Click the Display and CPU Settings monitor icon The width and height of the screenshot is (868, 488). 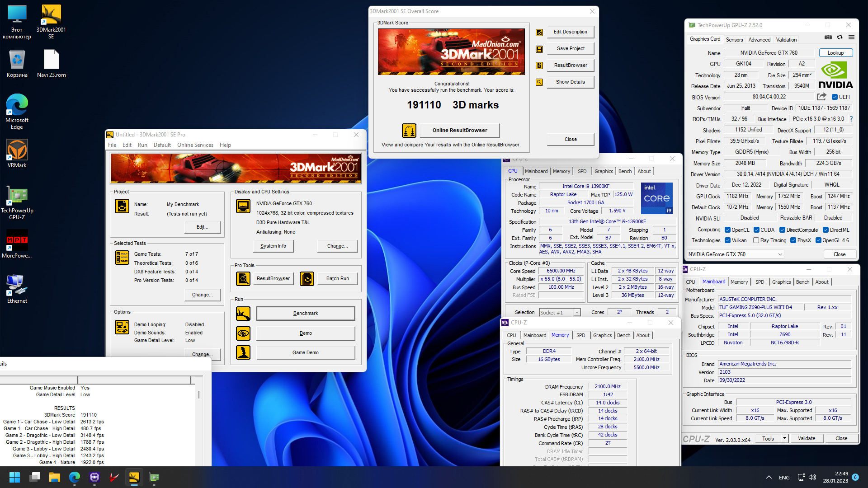(243, 206)
